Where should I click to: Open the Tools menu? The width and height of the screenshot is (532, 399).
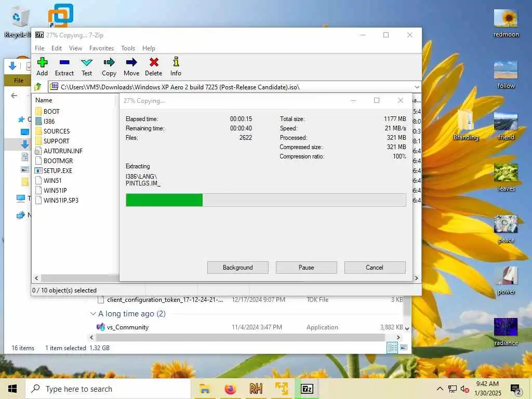tap(128, 48)
